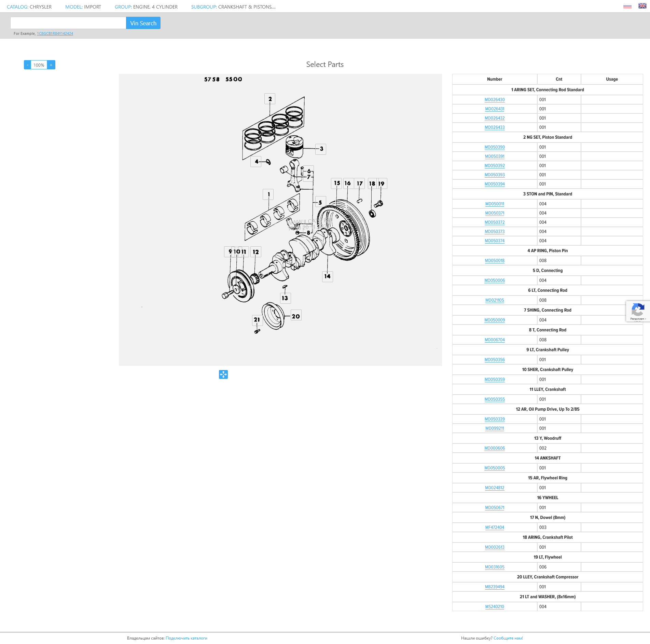Screen dimensions: 650x644
Task: Click the reCAPTCHA badge icon
Action: pyautogui.click(x=637, y=311)
